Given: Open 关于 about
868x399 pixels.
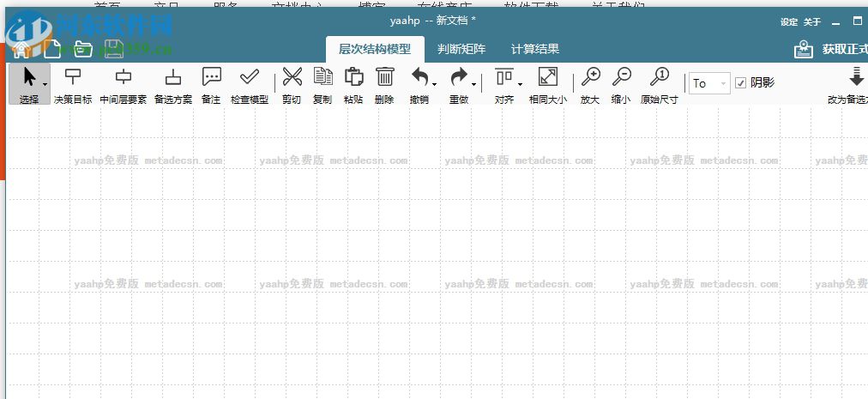Looking at the screenshot, I should pos(812,22).
